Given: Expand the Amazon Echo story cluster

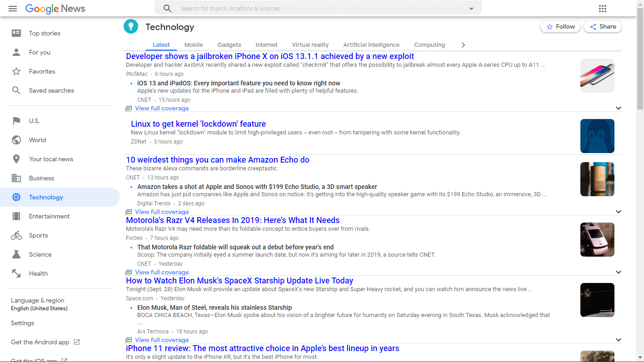Looking at the screenshot, I should pos(618,212).
